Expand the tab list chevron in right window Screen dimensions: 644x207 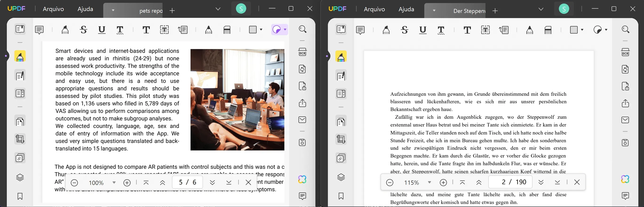[541, 9]
